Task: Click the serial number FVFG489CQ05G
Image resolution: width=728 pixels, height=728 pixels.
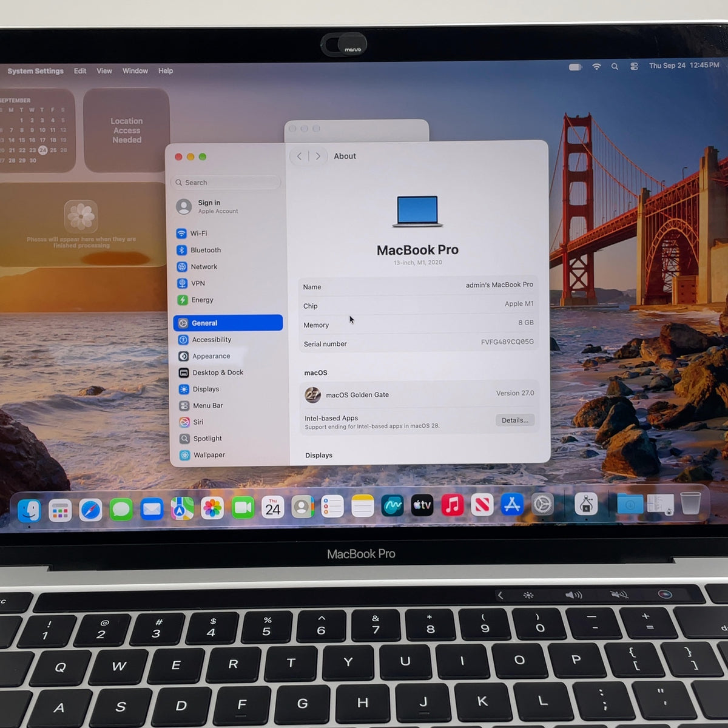Action: point(507,342)
